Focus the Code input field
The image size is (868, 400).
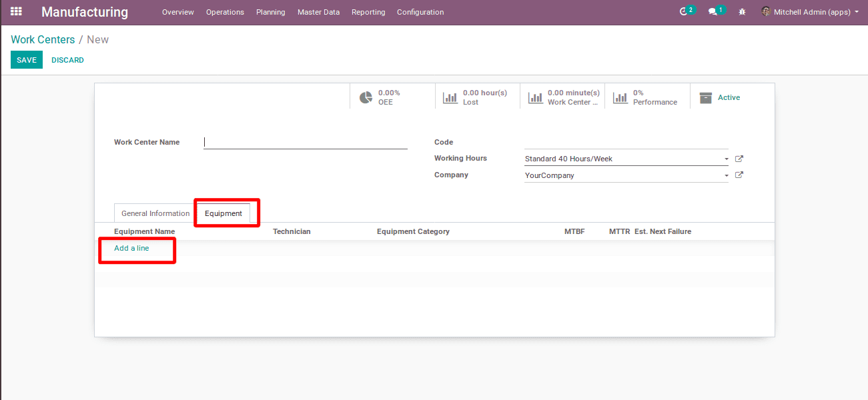point(626,142)
